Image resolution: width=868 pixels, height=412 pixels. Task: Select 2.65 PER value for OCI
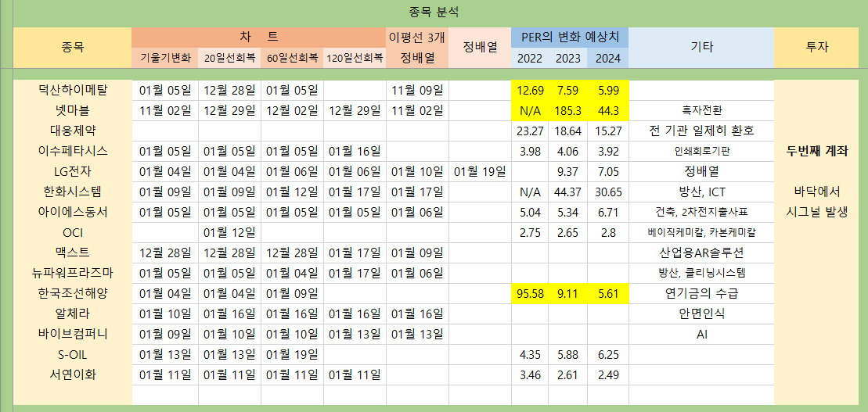tap(567, 232)
